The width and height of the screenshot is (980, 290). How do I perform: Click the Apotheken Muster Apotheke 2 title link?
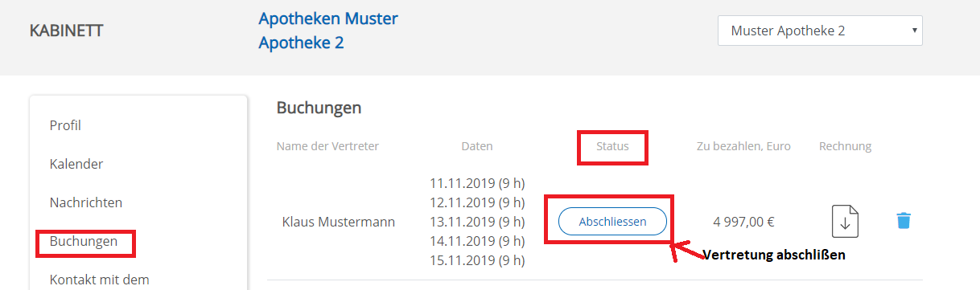click(x=328, y=31)
